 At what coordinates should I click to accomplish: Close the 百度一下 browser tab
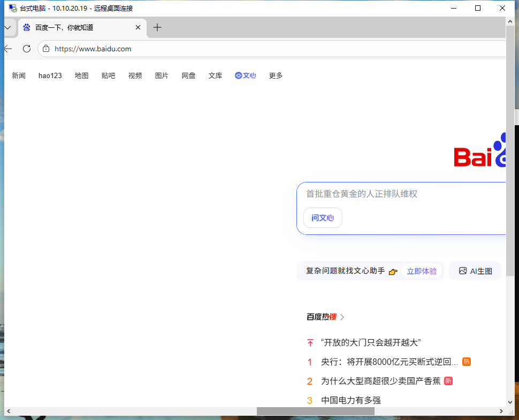tap(138, 27)
